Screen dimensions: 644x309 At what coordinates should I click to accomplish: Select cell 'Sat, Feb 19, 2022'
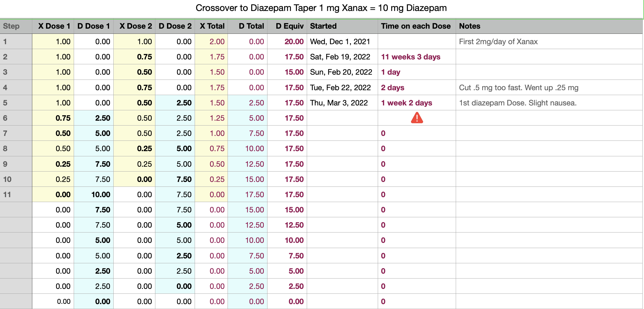[342, 57]
